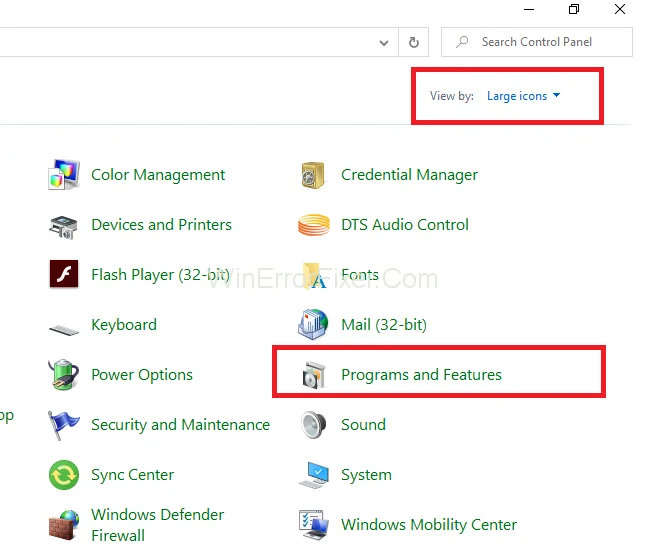Click the System computer icon
The image size is (645, 556).
point(314,475)
